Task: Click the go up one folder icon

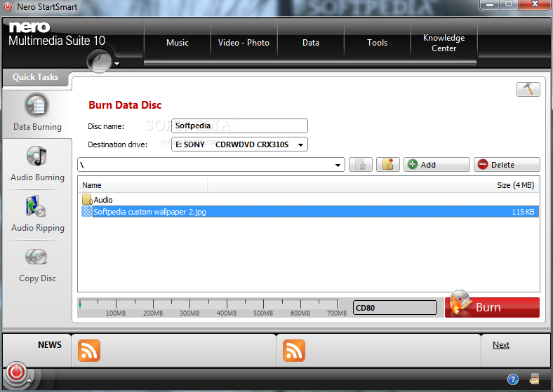Action: [361, 165]
